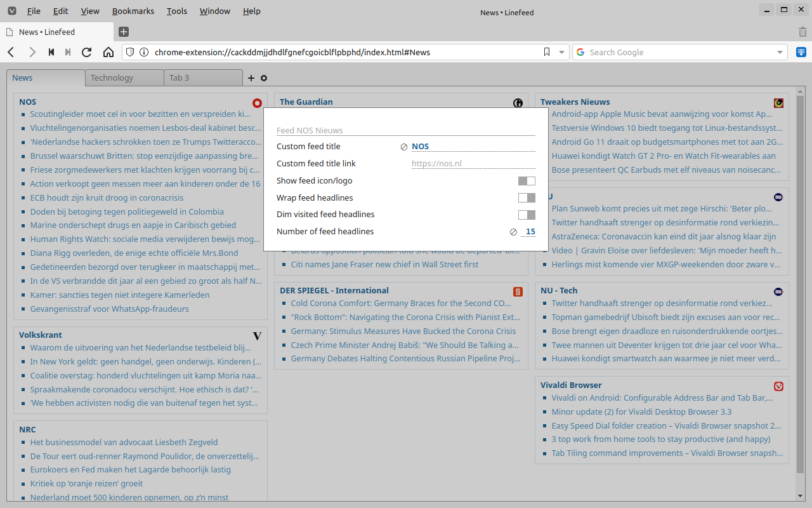Open the Vivaldi menu logo icon
Image resolution: width=812 pixels, height=508 pixels.
[x=11, y=11]
